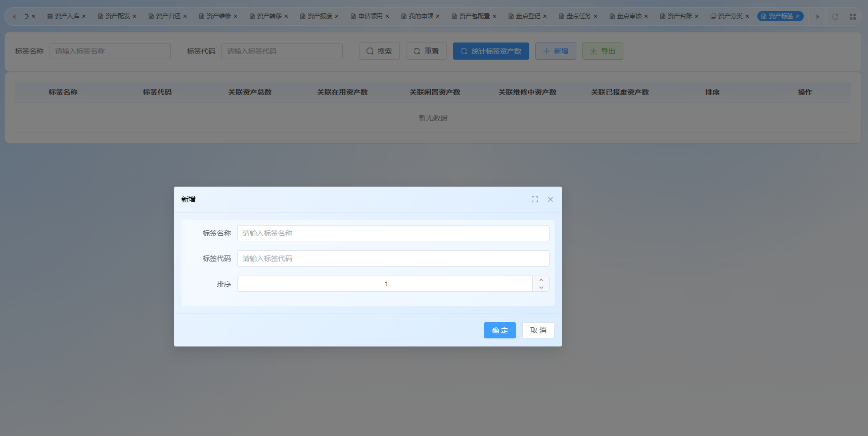Screen dimensions: 868x436
Task: Switch to the 资产包配置 tab
Action: pyautogui.click(x=474, y=16)
